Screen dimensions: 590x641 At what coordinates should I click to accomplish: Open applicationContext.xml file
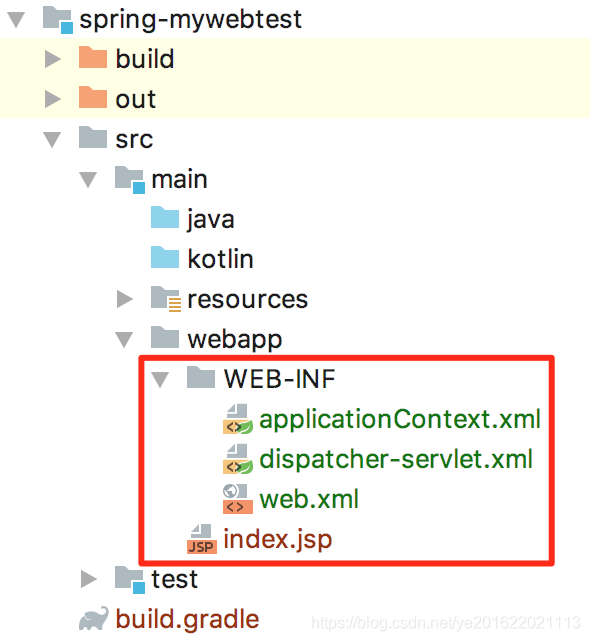click(x=400, y=419)
